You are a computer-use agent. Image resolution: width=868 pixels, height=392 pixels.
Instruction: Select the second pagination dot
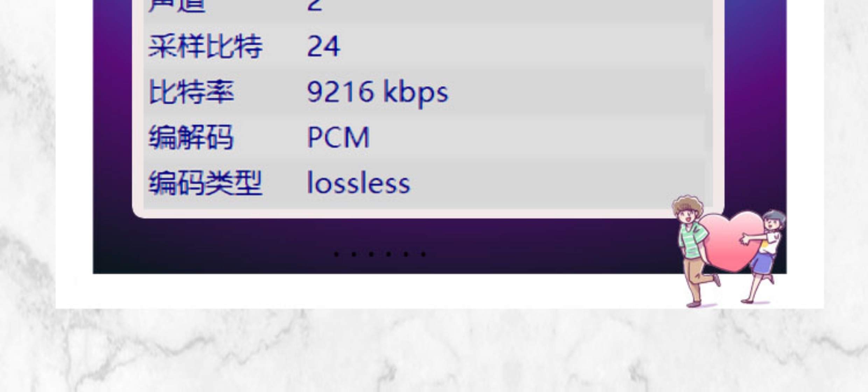(x=354, y=254)
